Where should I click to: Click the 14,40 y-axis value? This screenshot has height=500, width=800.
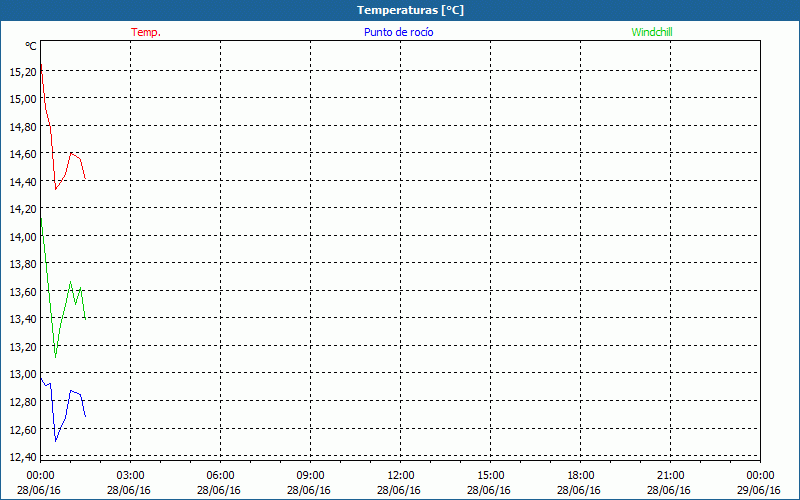pyautogui.click(x=23, y=182)
